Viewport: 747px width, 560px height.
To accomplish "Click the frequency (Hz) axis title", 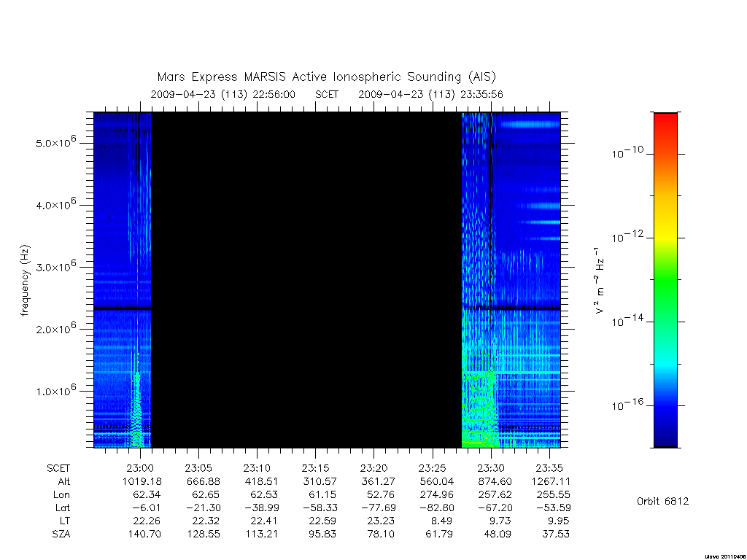I will (25, 281).
